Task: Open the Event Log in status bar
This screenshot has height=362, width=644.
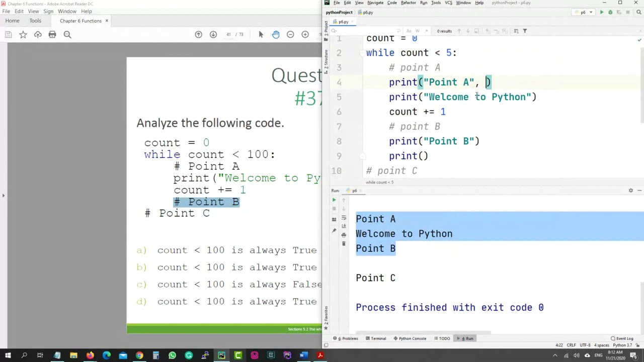Action: 622,338
